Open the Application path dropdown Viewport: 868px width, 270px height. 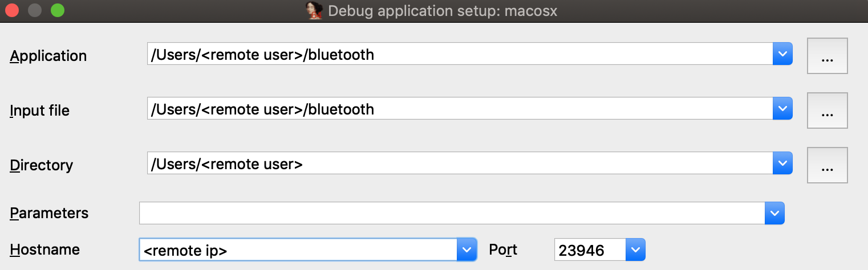coord(782,55)
